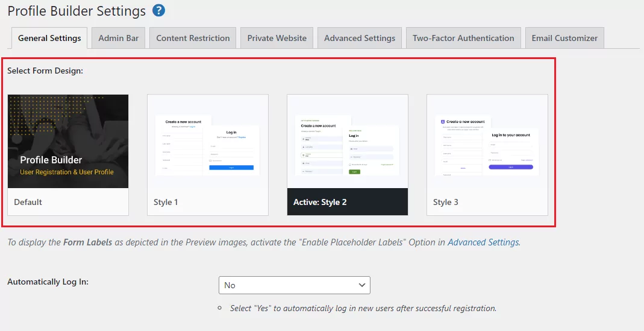The height and width of the screenshot is (331, 644).
Task: Open the Private Website tab
Action: (x=277, y=38)
